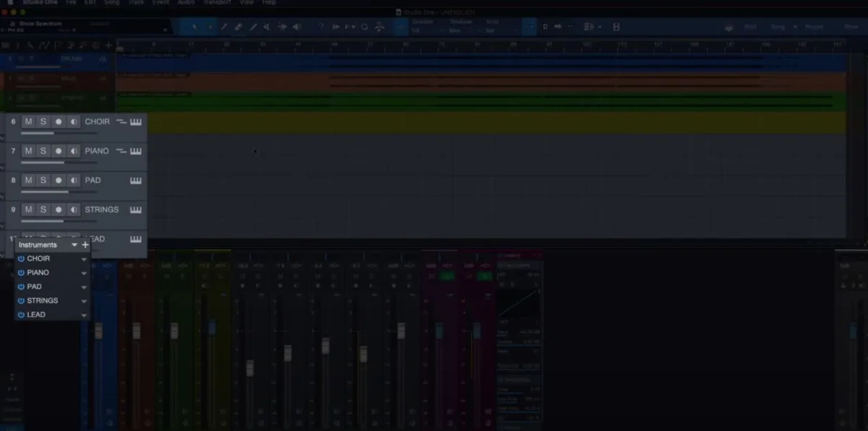Deactivate the LEAD instrument power button
Viewport: 868px width, 431px height.
(x=21, y=315)
